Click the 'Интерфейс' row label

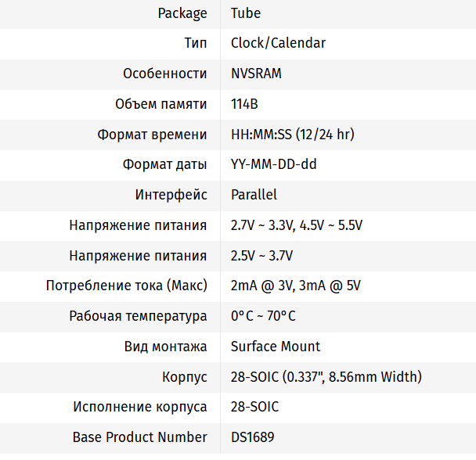pyautogui.click(x=171, y=195)
